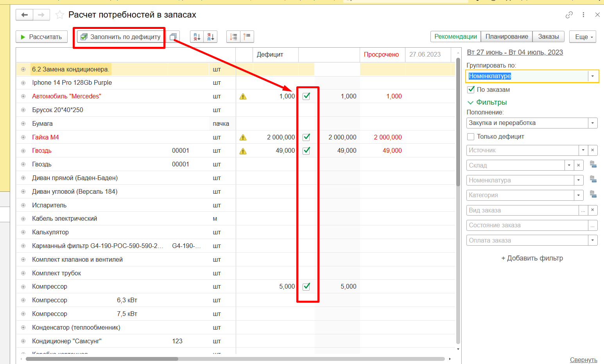Click the copy-windows icon beside Заполнить по дефициту

173,37
